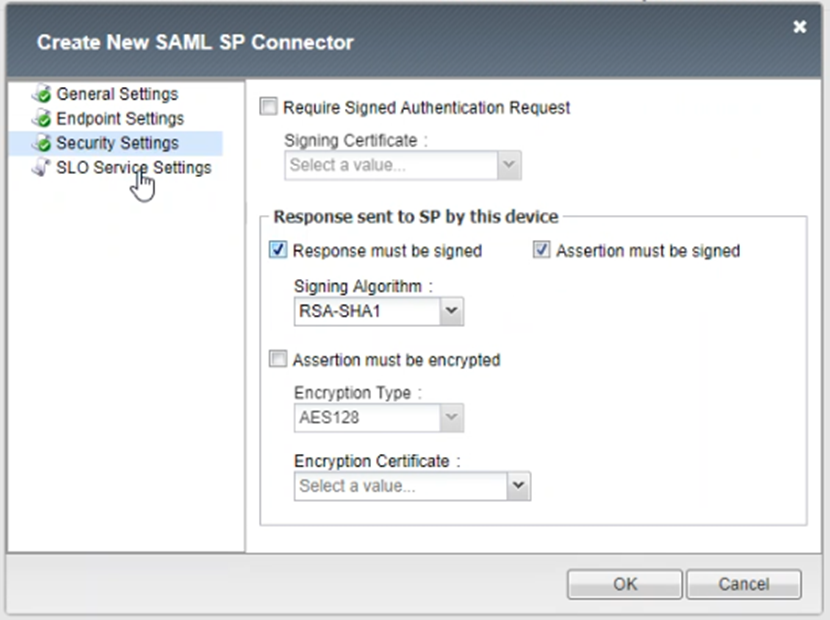Click the Endpoint Settings checkmark icon
Image resolution: width=830 pixels, height=620 pixels.
click(42, 119)
